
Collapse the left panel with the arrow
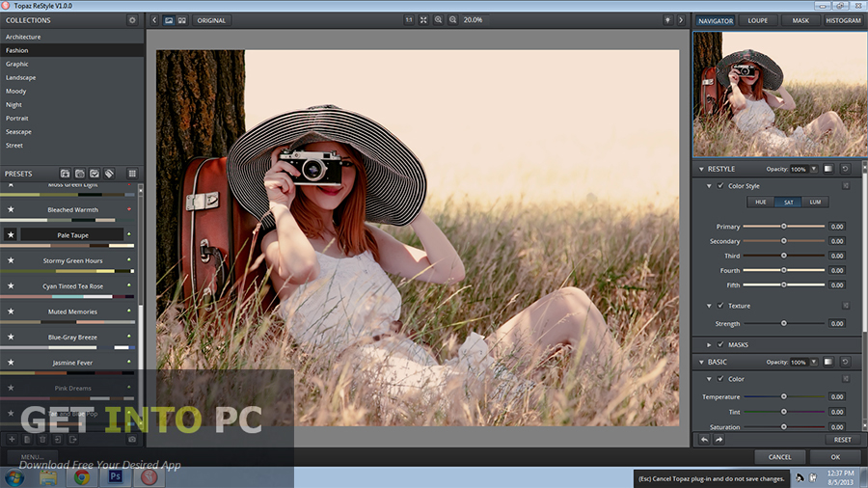154,20
